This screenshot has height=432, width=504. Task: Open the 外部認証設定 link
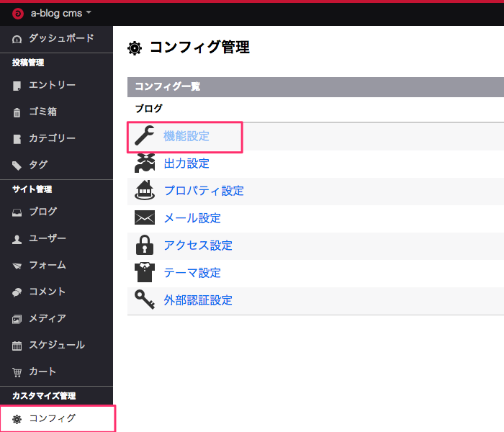(198, 300)
